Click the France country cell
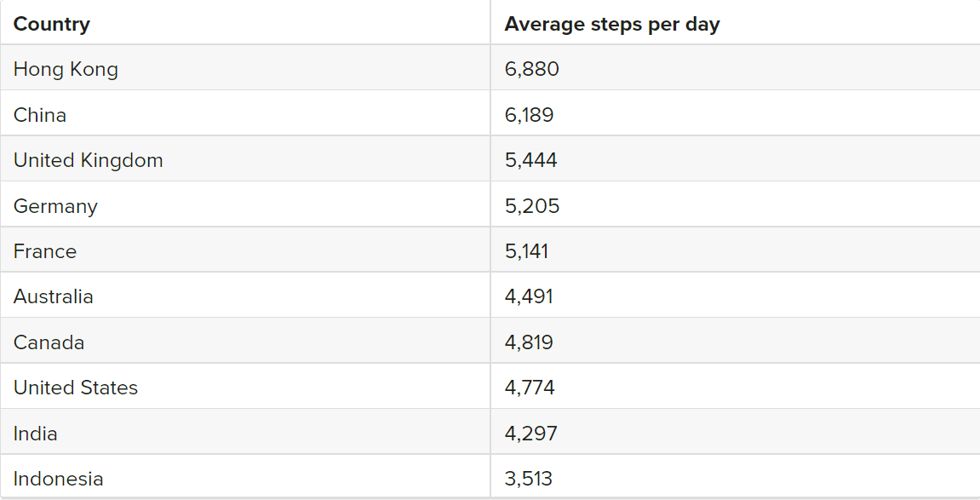Viewport: 980px width, 500px height. tap(45, 251)
